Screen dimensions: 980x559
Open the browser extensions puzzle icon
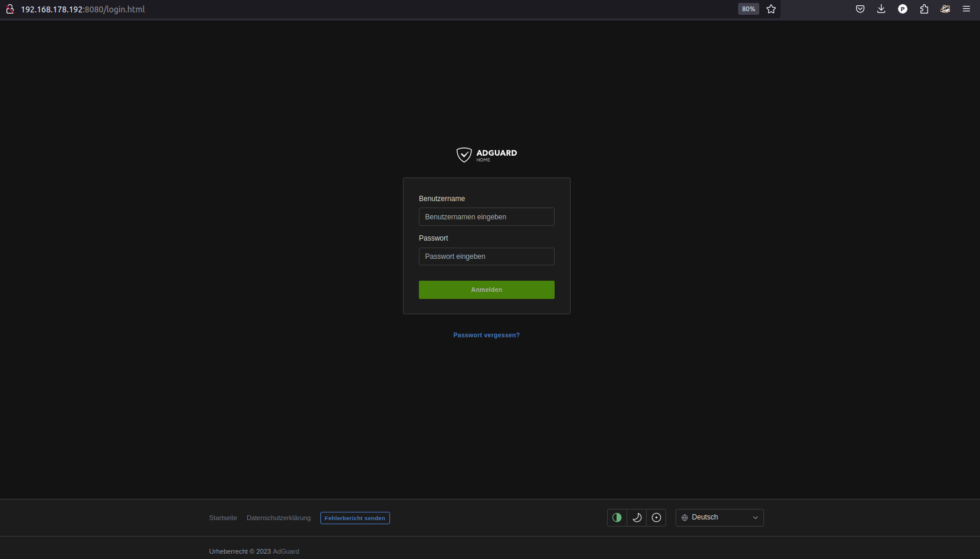tap(924, 9)
